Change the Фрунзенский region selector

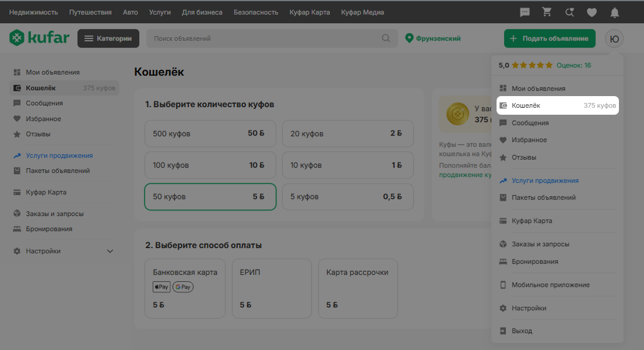[433, 38]
